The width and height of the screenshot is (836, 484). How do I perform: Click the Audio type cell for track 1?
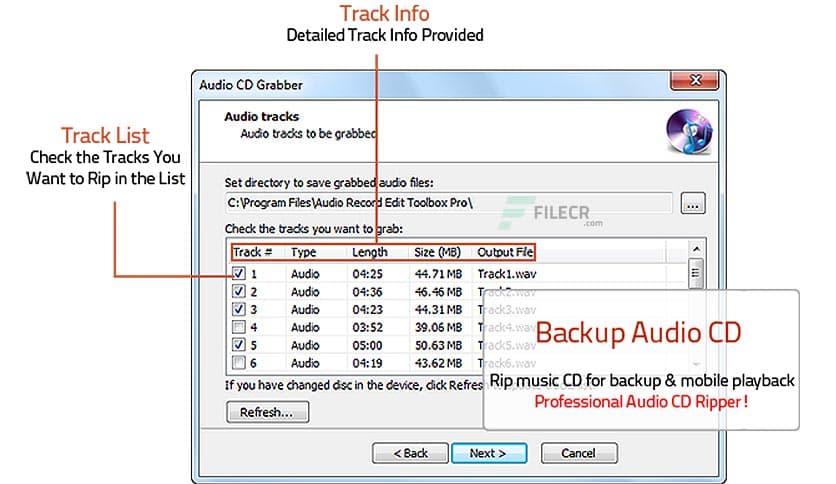305,274
